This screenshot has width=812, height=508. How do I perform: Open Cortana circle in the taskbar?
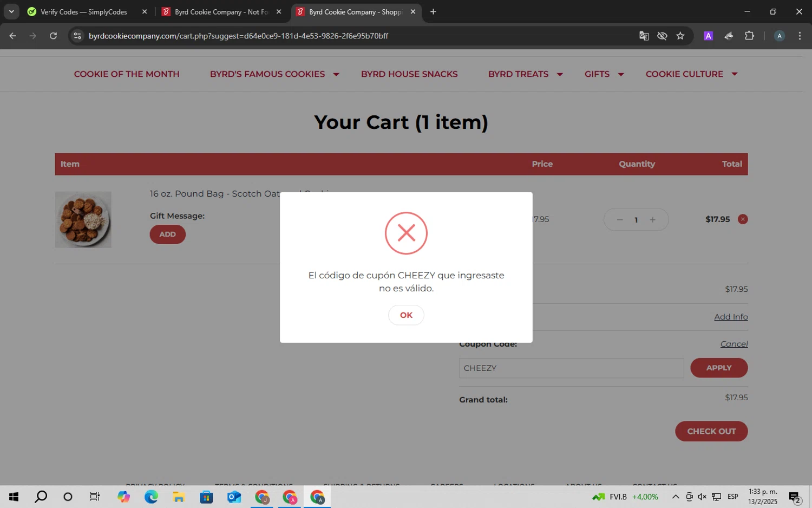[68, 497]
